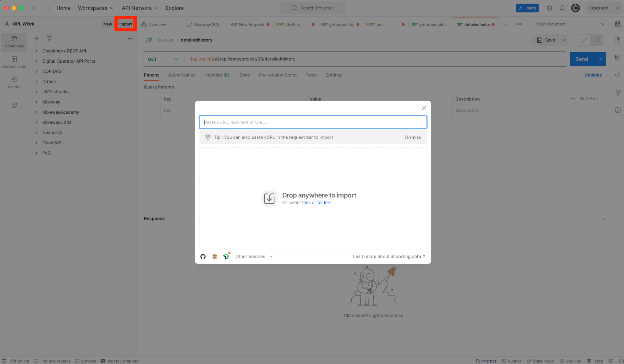Open the GET method dropdown
The image size is (624, 364).
(163, 59)
